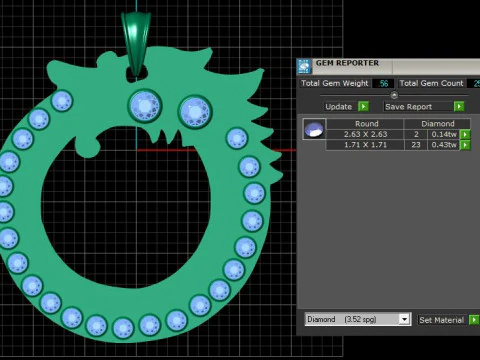The image size is (480, 360).
Task: Click the round gem thumbnail image
Action: tap(314, 129)
